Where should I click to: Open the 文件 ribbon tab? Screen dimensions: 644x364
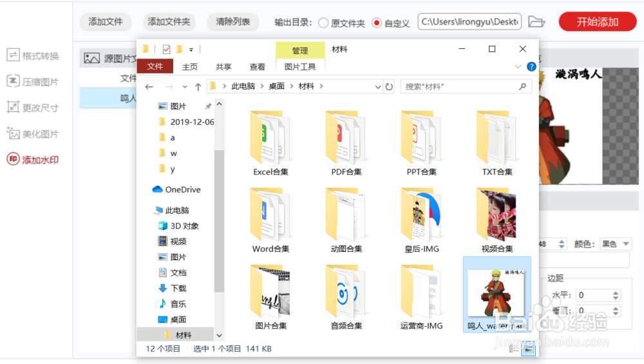pos(155,66)
